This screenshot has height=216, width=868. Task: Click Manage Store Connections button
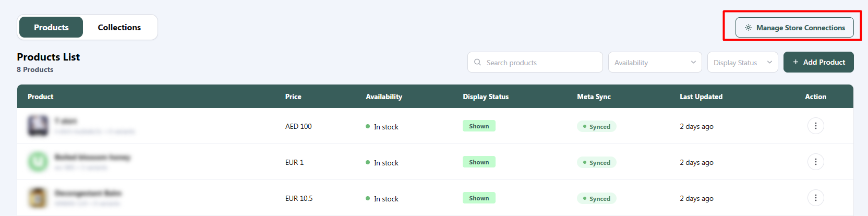794,28
